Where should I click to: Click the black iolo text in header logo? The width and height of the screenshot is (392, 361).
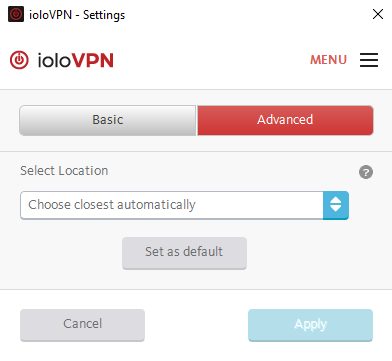pos(54,60)
